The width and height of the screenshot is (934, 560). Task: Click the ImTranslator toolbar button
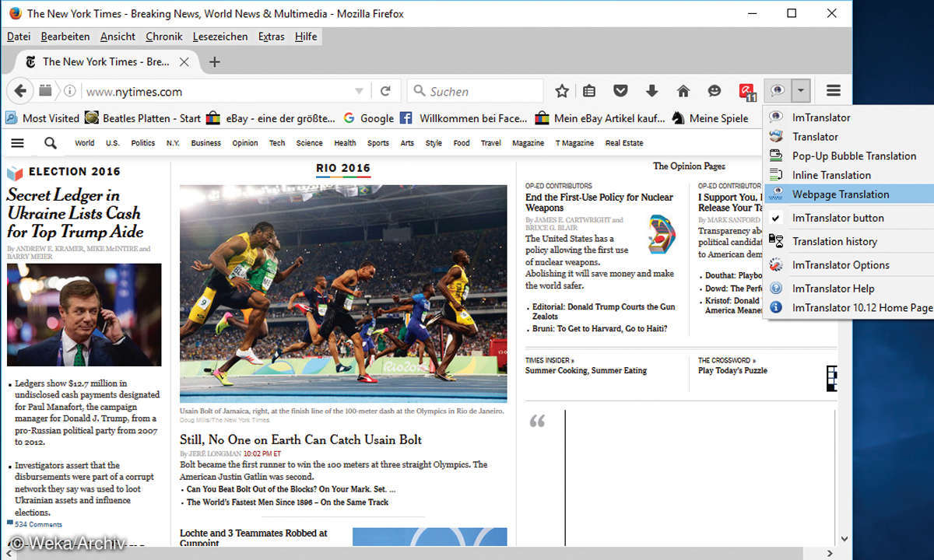point(777,91)
